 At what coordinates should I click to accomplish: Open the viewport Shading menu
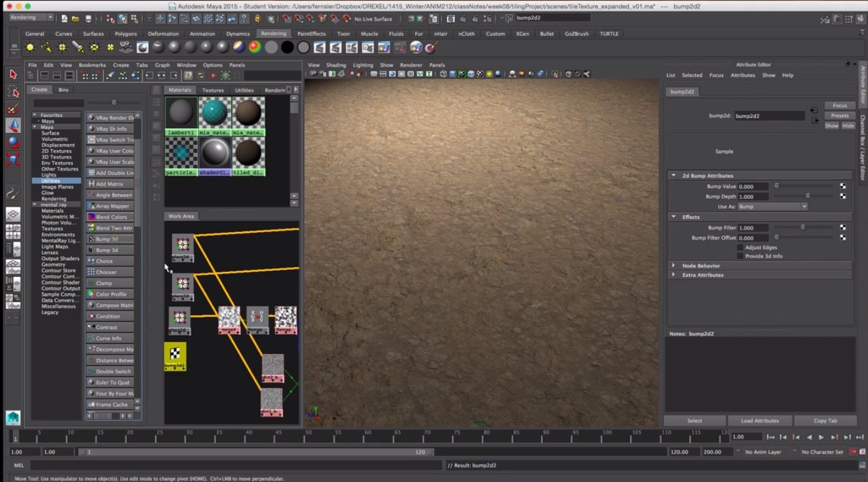pos(336,65)
